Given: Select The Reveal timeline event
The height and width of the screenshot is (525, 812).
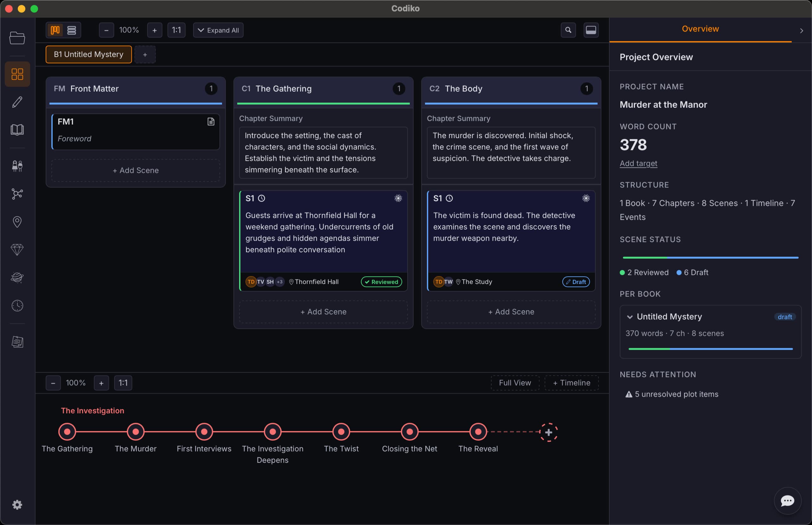Looking at the screenshot, I should coord(478,431).
